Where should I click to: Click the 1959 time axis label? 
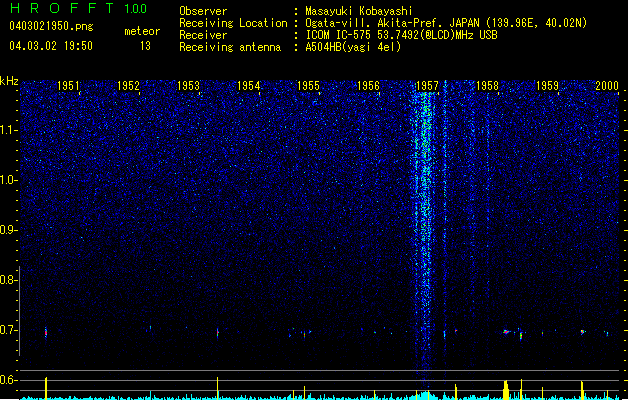point(547,85)
